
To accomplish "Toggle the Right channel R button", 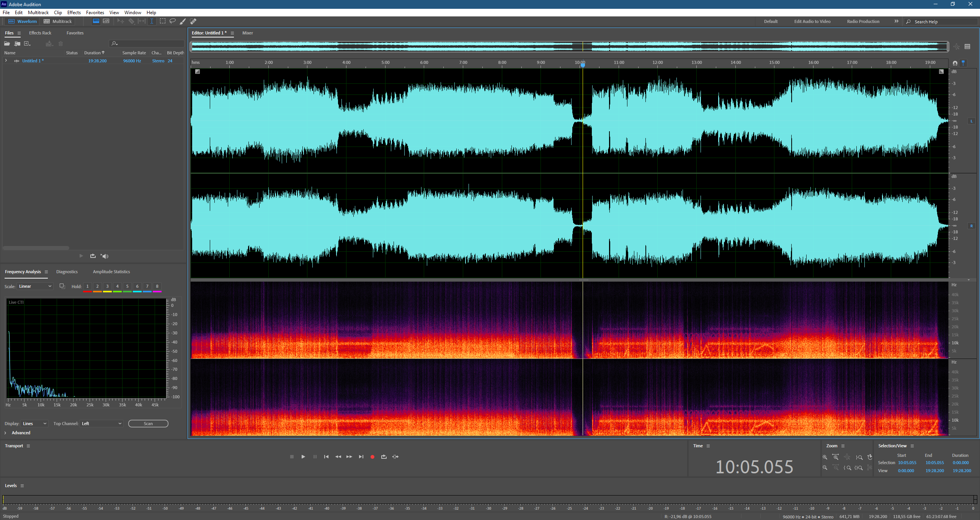I will [972, 226].
